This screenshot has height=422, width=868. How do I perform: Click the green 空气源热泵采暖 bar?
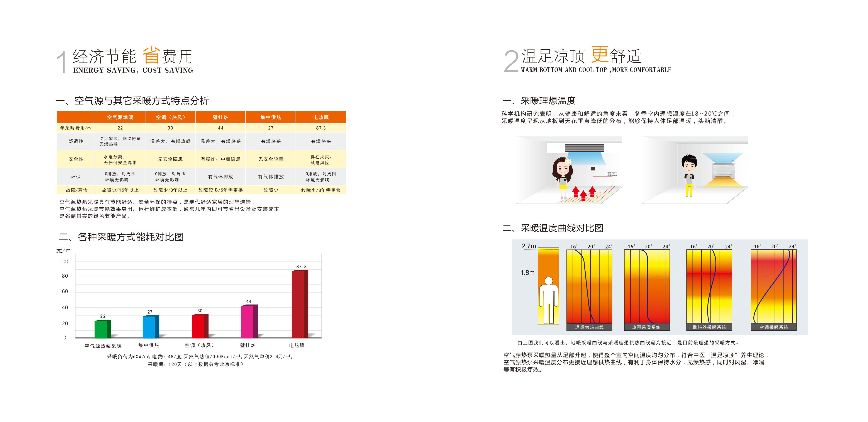coord(102,329)
